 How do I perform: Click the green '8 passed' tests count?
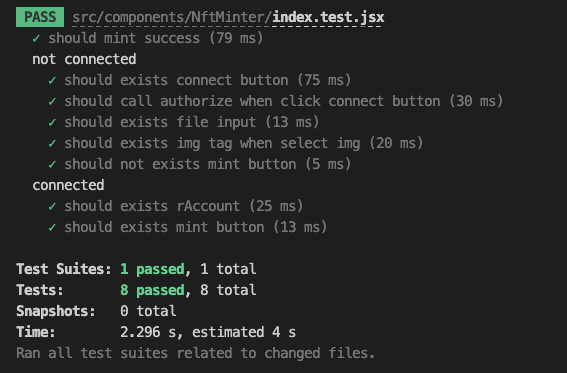[x=152, y=290]
